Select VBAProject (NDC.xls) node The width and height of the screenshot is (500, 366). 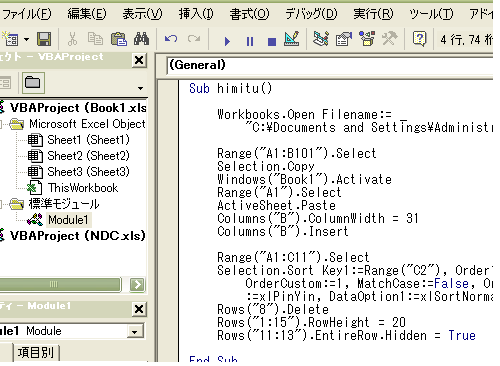pos(77,236)
